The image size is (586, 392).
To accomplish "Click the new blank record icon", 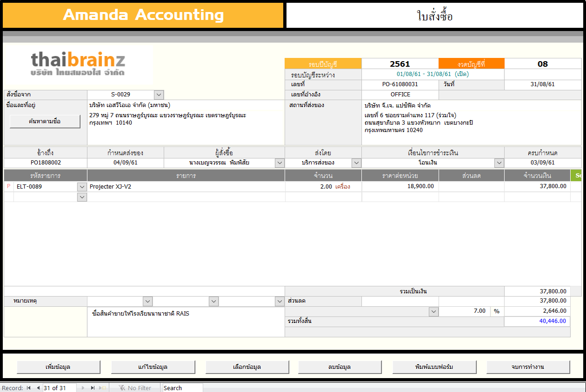I will [x=102, y=388].
